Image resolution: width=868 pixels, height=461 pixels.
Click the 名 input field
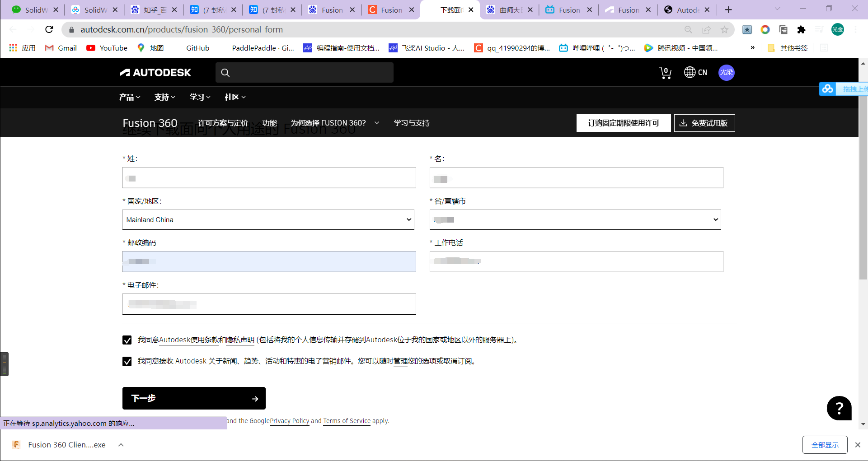point(576,178)
